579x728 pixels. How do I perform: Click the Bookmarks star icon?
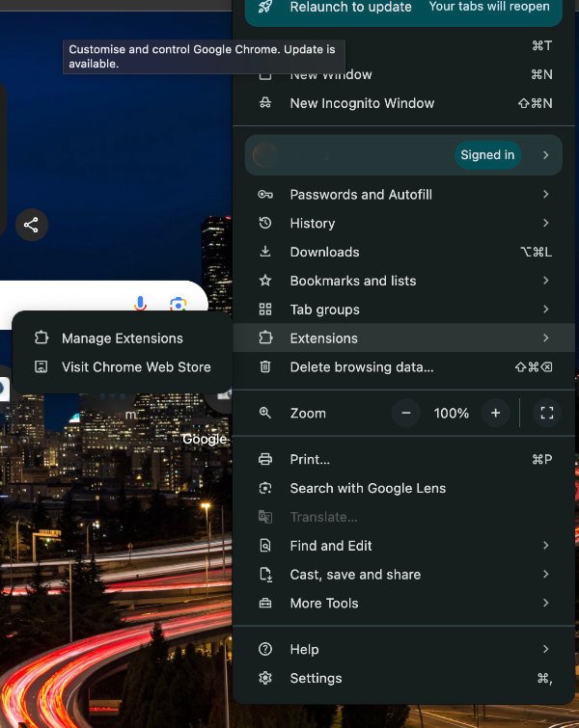click(x=265, y=281)
